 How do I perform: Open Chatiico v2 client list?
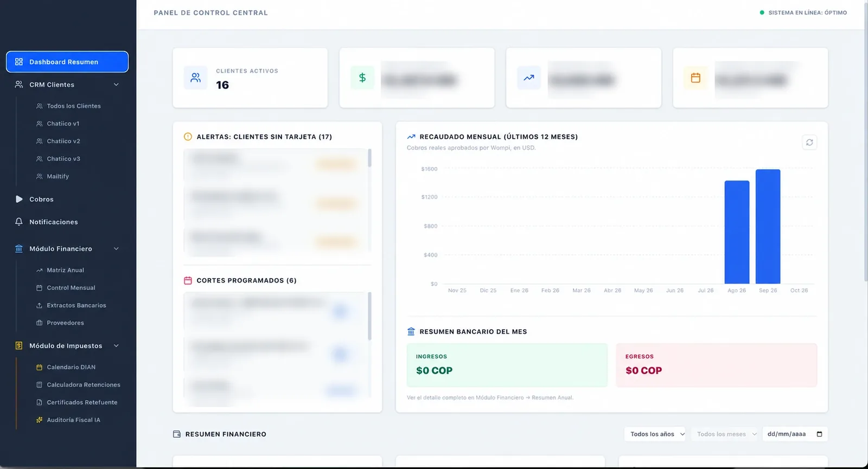point(63,142)
